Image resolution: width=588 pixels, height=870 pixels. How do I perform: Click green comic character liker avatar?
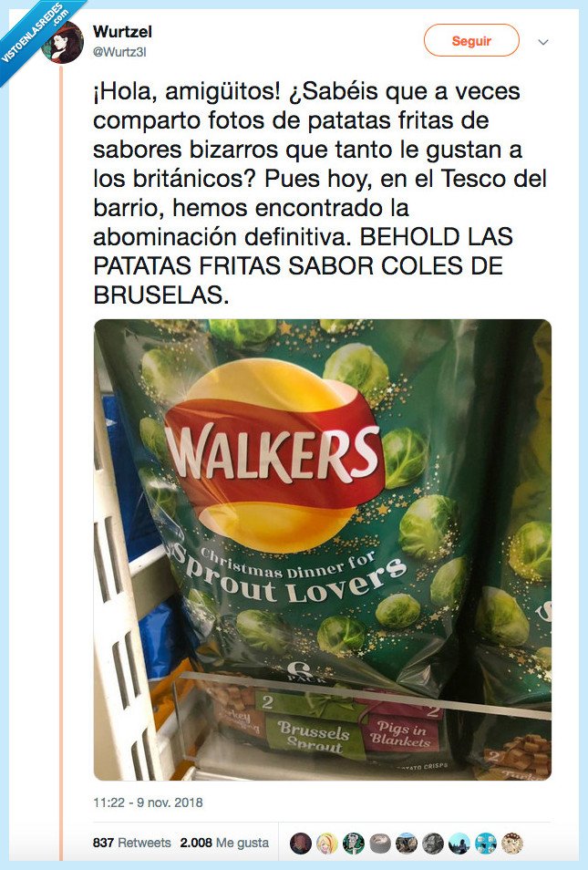point(354,843)
